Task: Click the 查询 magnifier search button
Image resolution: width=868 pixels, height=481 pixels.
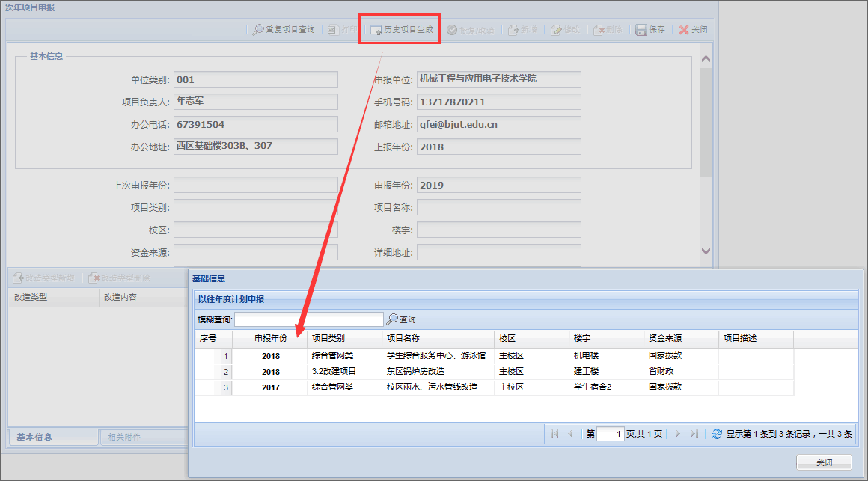Action: tap(401, 319)
